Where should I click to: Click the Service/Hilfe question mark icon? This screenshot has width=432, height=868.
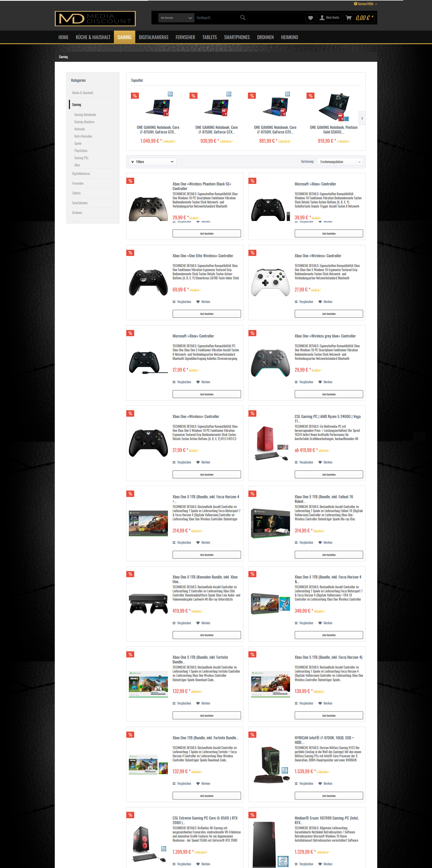pyautogui.click(x=356, y=4)
